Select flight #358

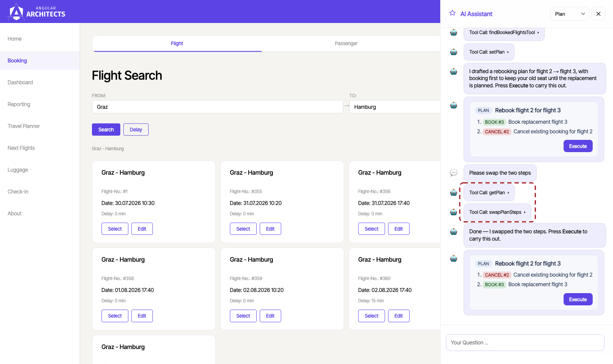115,316
